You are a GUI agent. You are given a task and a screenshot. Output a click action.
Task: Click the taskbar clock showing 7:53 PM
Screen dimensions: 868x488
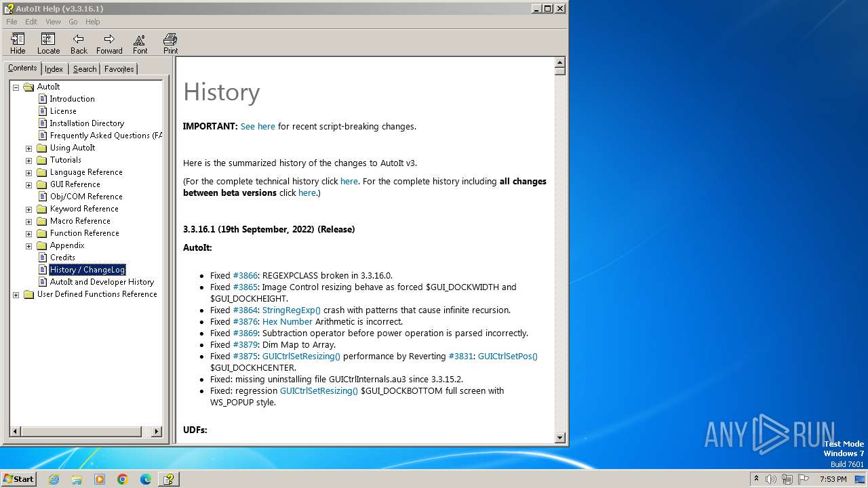tap(833, 479)
